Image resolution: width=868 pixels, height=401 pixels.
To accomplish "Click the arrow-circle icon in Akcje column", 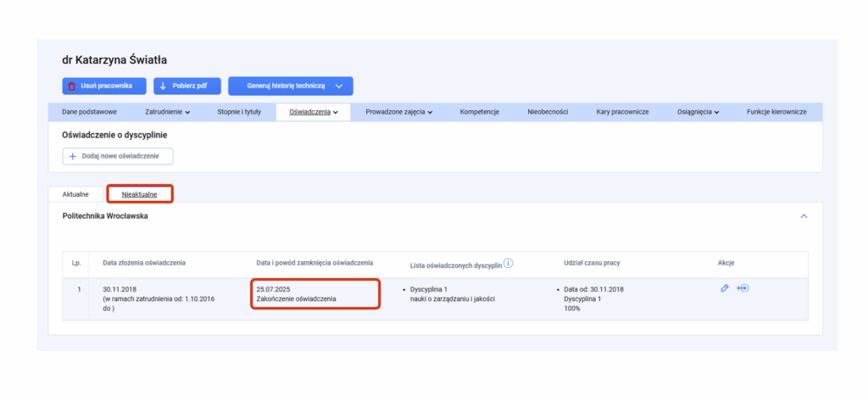I will (743, 288).
